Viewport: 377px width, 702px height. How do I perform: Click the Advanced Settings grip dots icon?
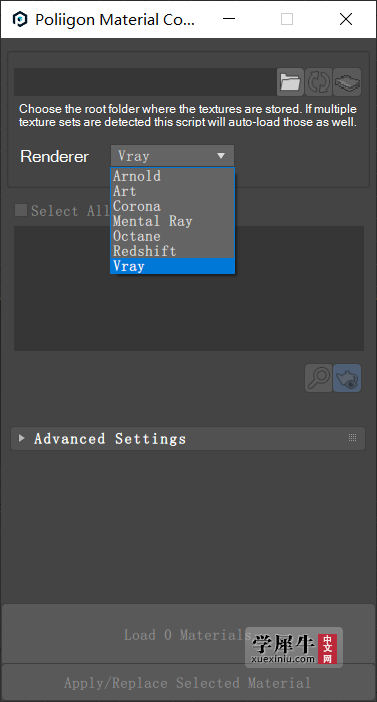tap(352, 438)
